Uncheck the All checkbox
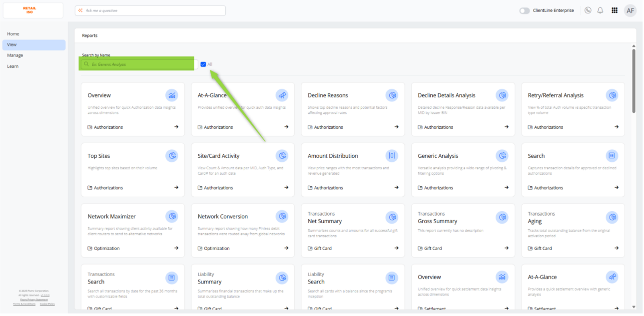The width and height of the screenshot is (644, 316). [x=203, y=64]
